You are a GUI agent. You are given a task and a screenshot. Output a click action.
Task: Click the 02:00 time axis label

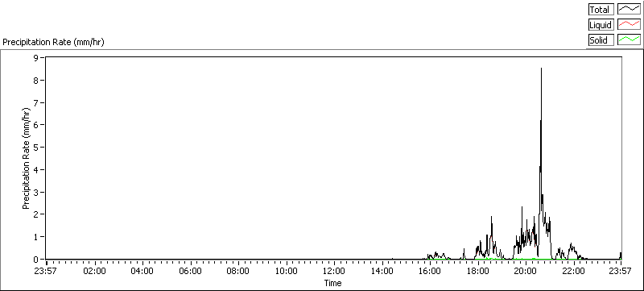(94, 272)
